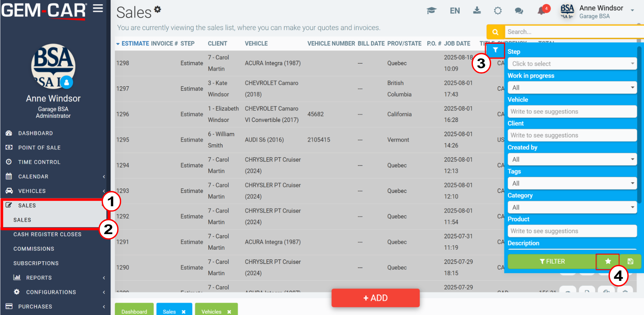644x315 pixels.
Task: Switch to the Vehicles bottom tab
Action: click(x=211, y=312)
